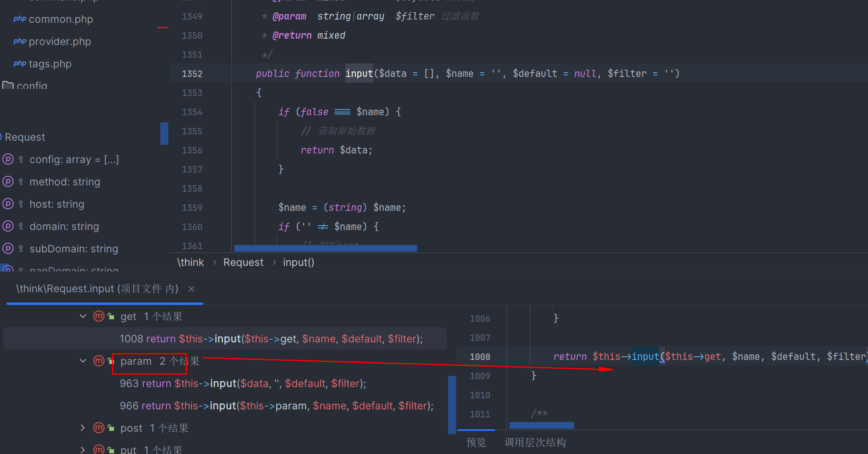The height and width of the screenshot is (454, 868).
Task: Open provider.php file in project tree
Action: click(x=60, y=41)
